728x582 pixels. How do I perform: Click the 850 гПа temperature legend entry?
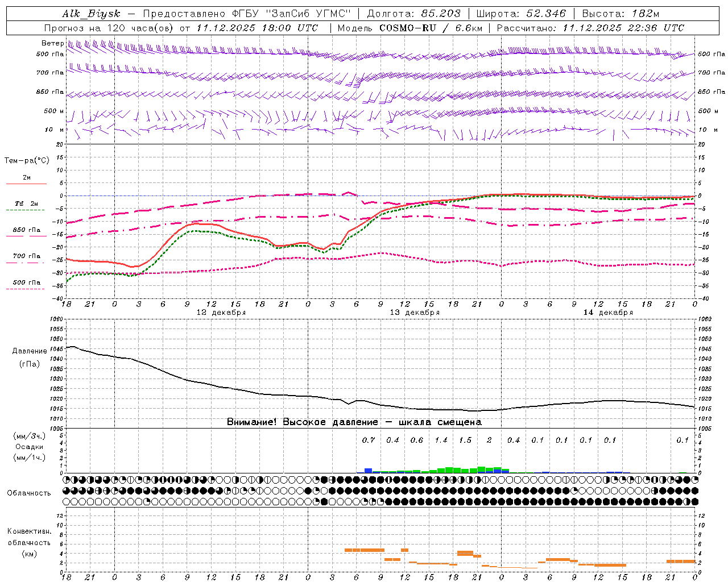click(x=26, y=230)
